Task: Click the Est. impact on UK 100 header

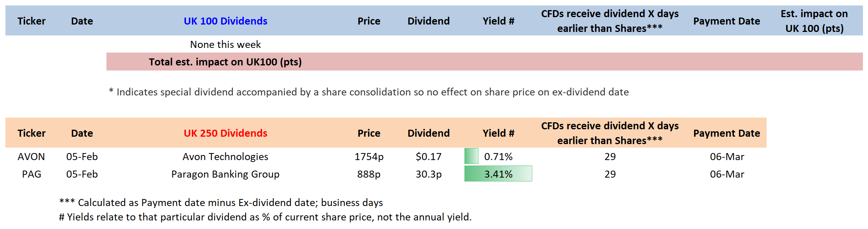Action: click(814, 21)
